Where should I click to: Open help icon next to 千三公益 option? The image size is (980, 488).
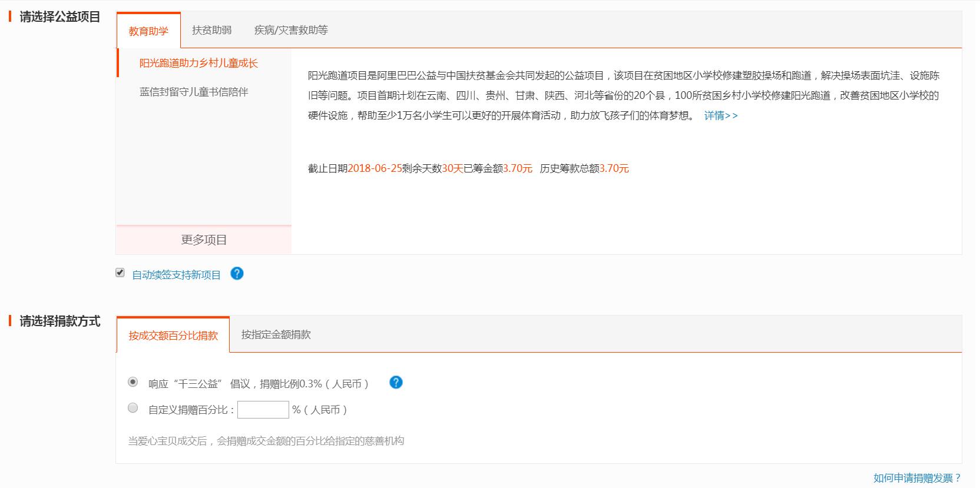coord(396,383)
